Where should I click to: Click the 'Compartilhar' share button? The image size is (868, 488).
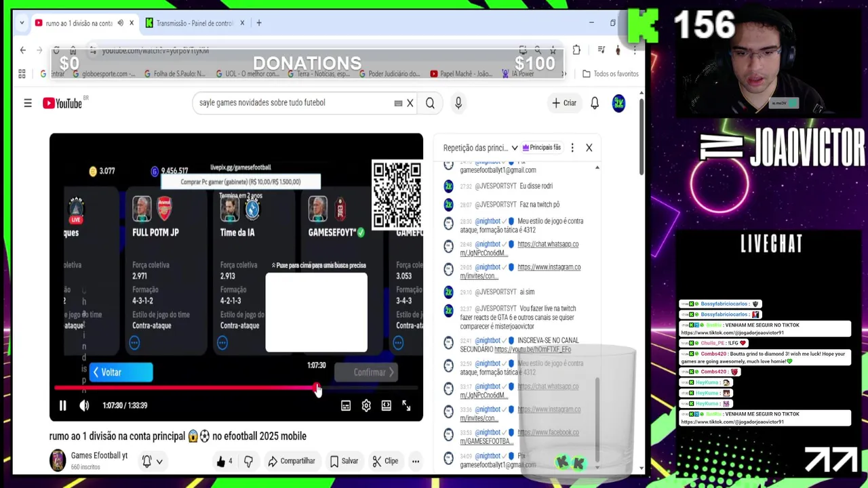(292, 461)
